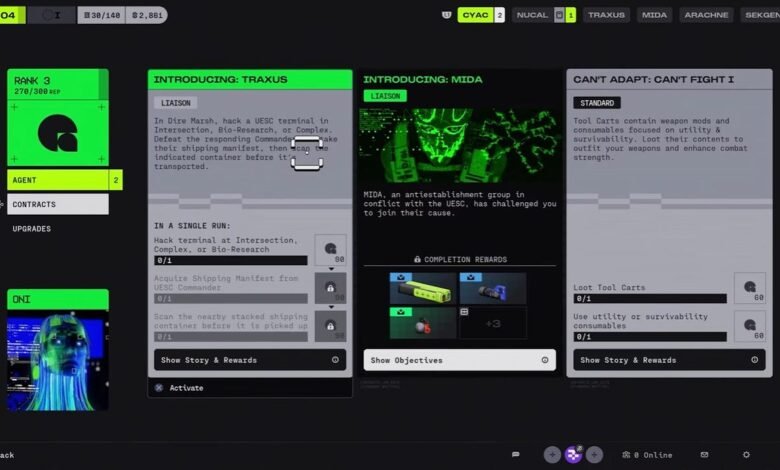Click the CyAc faction logo emblem
Image resolution: width=780 pixels, height=470 pixels.
click(58, 133)
